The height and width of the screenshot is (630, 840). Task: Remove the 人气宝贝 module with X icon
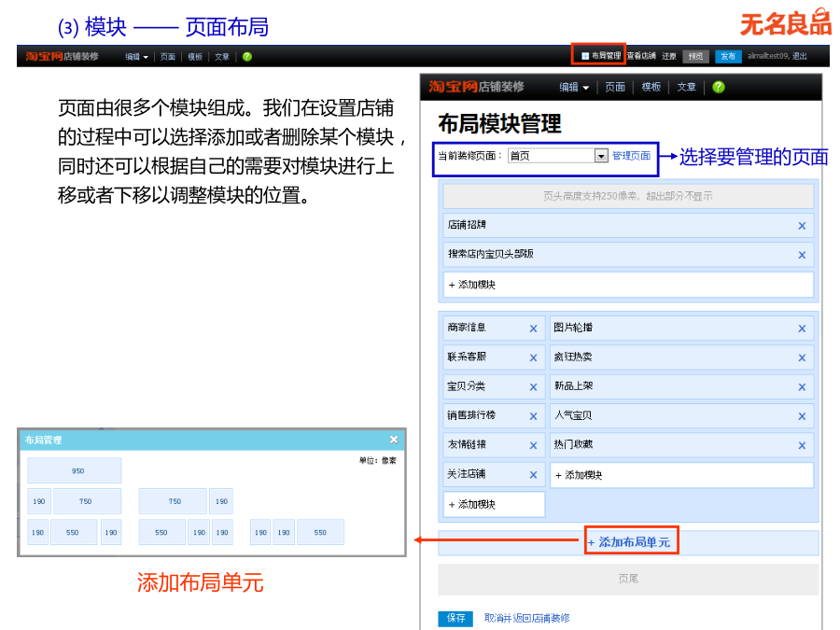coord(802,416)
